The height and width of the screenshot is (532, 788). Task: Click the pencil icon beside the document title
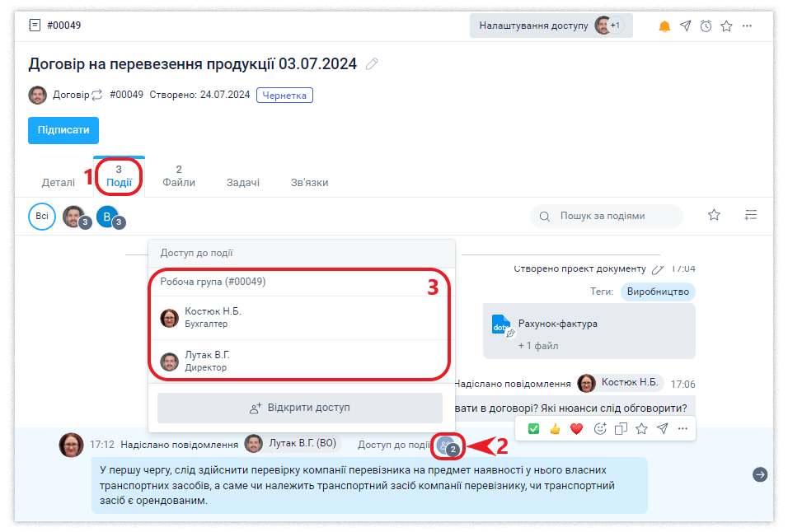[372, 64]
